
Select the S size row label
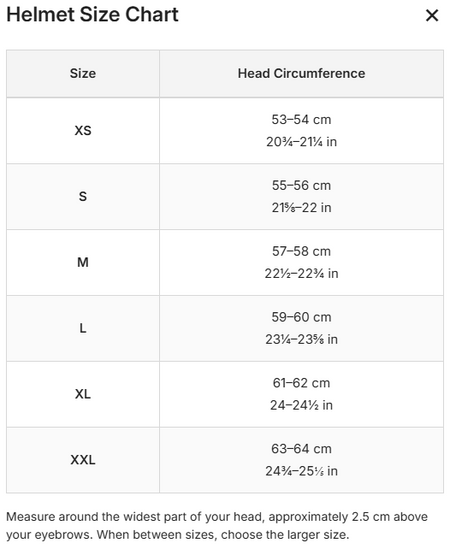point(83,196)
